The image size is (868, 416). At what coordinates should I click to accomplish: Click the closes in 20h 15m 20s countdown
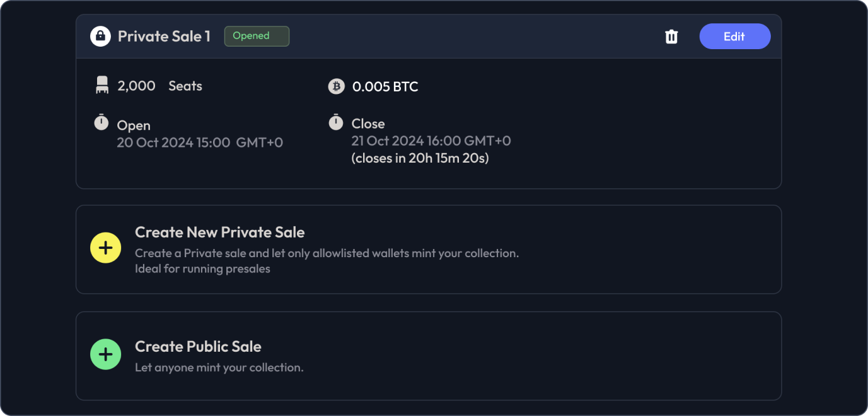click(x=420, y=158)
